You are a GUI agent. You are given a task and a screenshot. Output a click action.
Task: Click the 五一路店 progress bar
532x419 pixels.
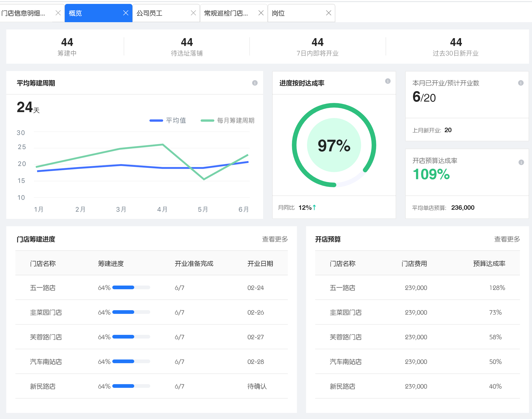[x=131, y=287]
